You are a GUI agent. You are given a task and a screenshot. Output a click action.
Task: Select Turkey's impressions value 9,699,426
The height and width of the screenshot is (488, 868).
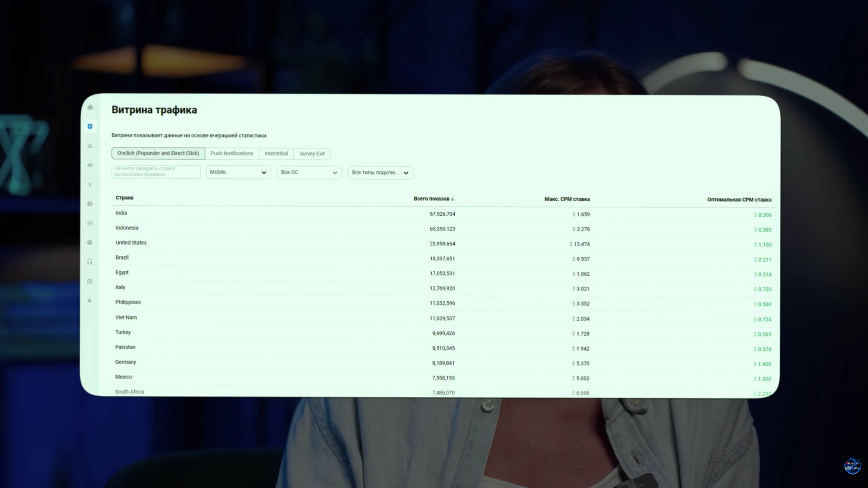click(443, 333)
